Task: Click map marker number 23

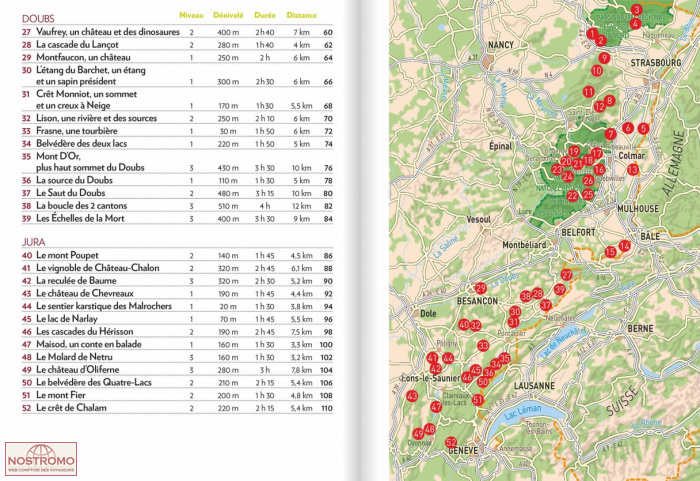Action: tap(557, 170)
